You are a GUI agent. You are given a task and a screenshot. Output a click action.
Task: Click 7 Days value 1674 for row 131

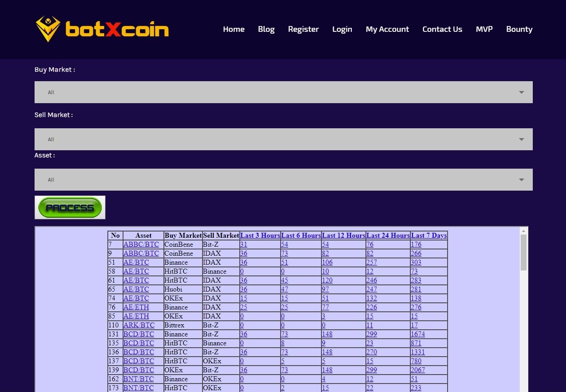pos(418,334)
